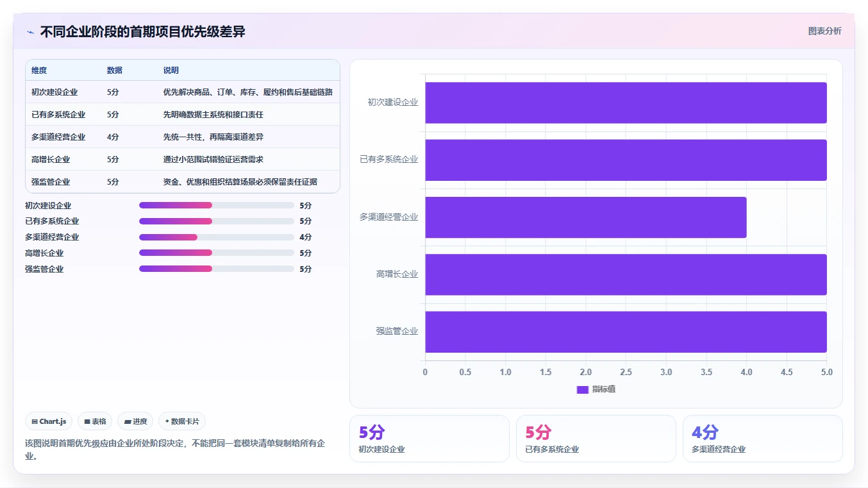Image resolution: width=868 pixels, height=488 pixels.
Task: Click the 通过小范围试错验证运营需求 description
Action: click(213, 160)
